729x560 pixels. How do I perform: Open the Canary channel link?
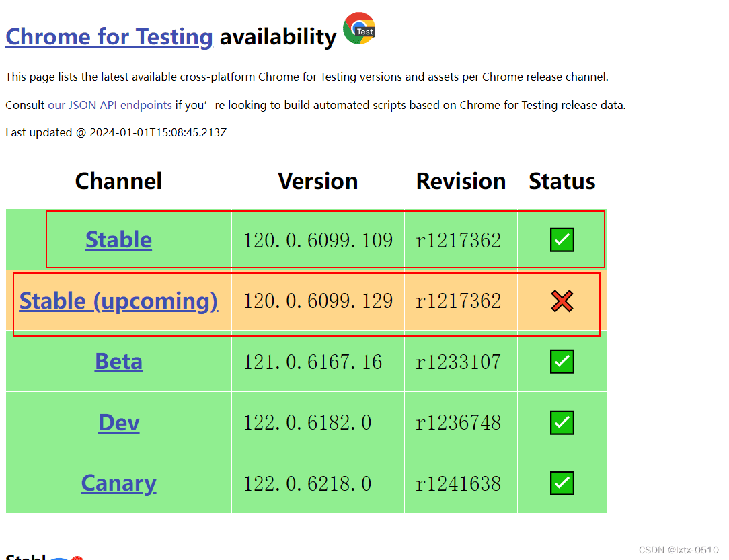pyautogui.click(x=118, y=483)
